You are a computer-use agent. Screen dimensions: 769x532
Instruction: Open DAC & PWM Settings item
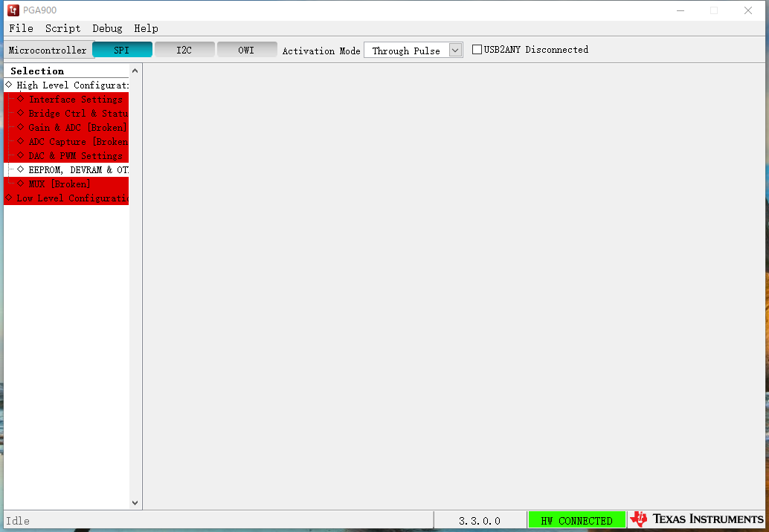point(76,156)
